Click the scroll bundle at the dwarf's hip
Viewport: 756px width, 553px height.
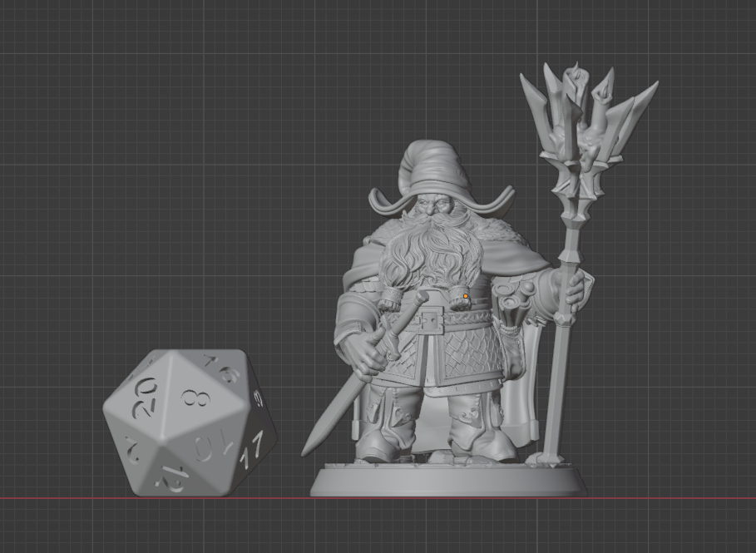515,304
